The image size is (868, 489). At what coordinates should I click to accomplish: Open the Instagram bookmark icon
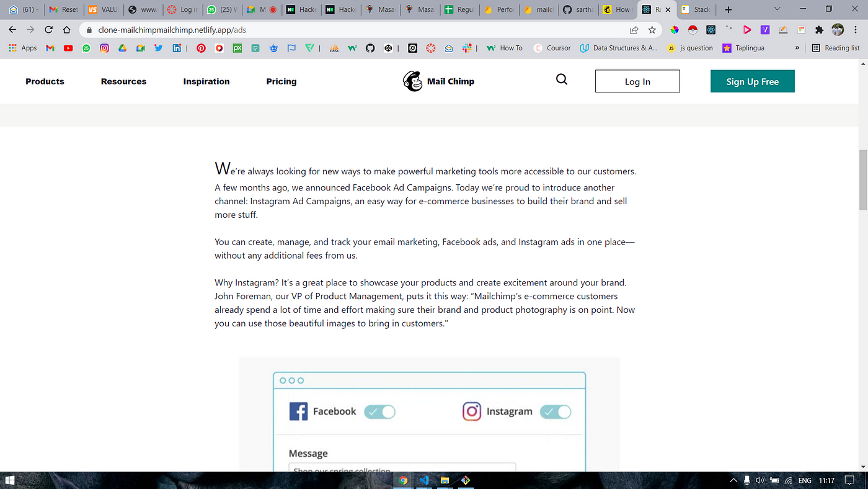click(104, 48)
